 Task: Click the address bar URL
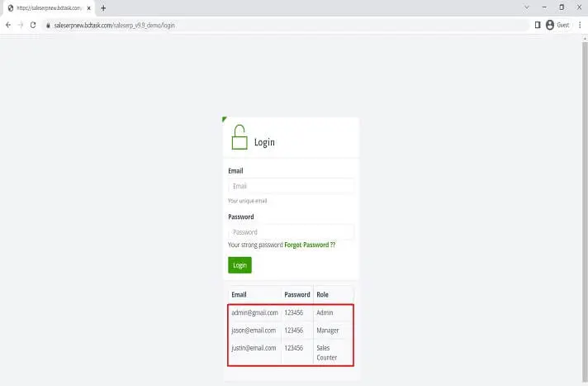(x=114, y=26)
